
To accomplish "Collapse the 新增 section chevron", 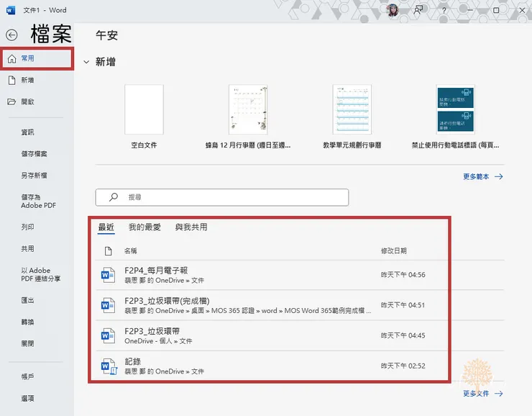I will [x=86, y=62].
